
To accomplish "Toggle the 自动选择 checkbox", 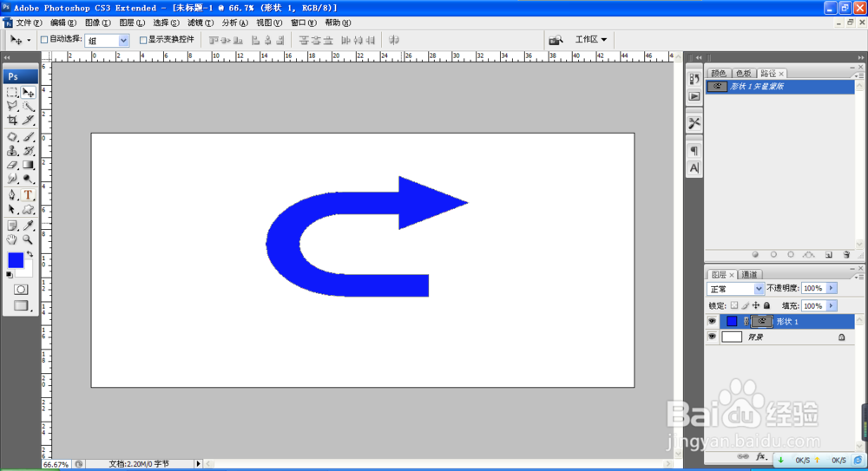I will 44,40.
